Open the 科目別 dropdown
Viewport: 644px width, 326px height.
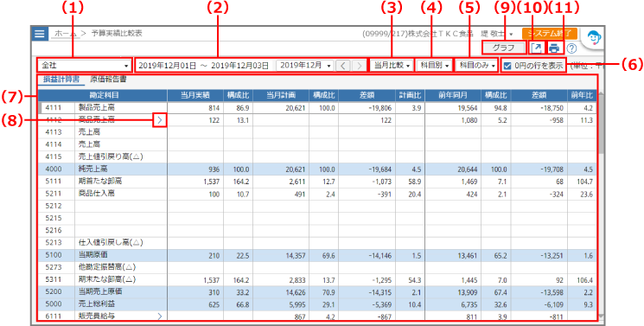pyautogui.click(x=434, y=66)
